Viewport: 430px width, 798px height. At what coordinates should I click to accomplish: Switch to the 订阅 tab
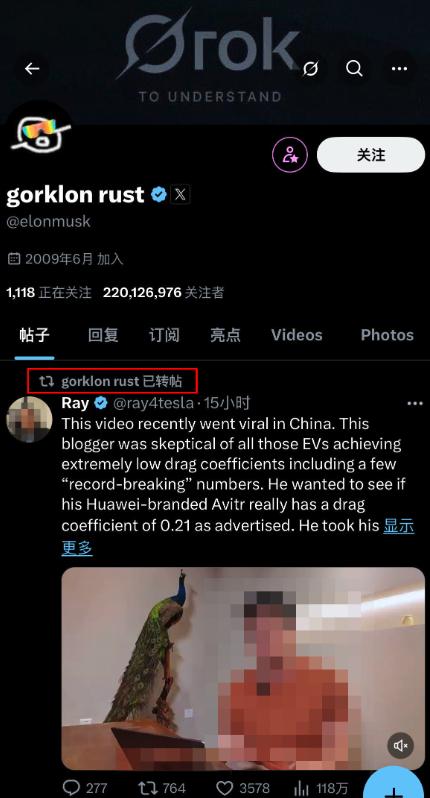[164, 335]
